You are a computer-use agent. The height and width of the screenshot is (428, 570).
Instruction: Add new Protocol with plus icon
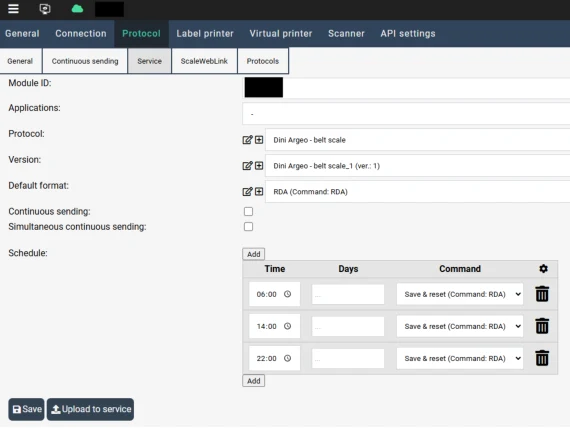pos(259,140)
